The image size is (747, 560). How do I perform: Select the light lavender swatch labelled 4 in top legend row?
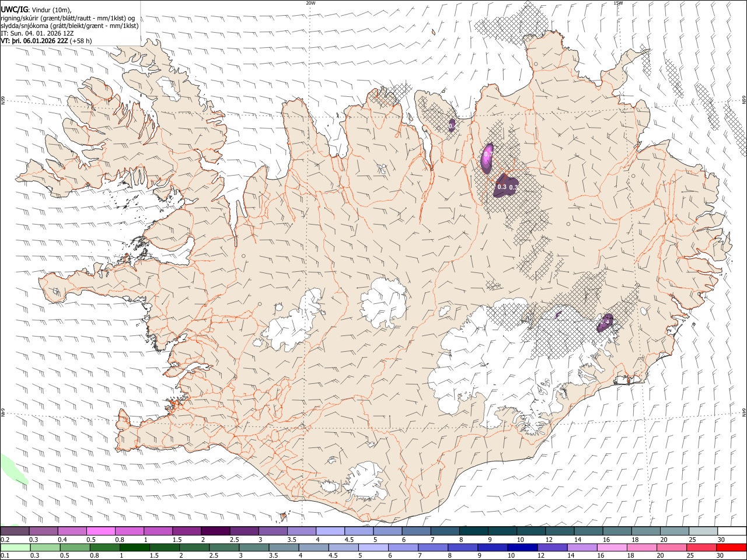pos(330,531)
